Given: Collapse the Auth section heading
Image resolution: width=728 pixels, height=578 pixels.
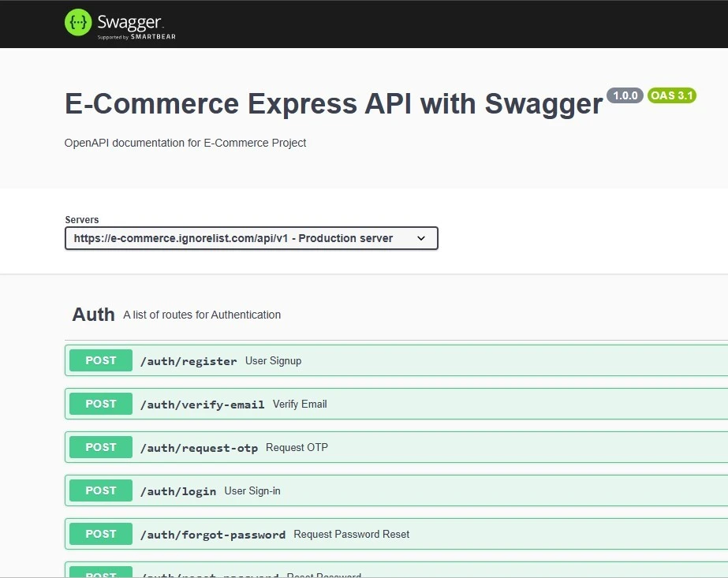Looking at the screenshot, I should point(93,315).
